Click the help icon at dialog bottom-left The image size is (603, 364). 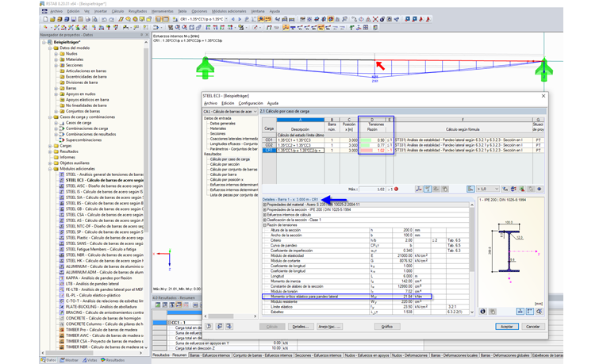pos(209,326)
